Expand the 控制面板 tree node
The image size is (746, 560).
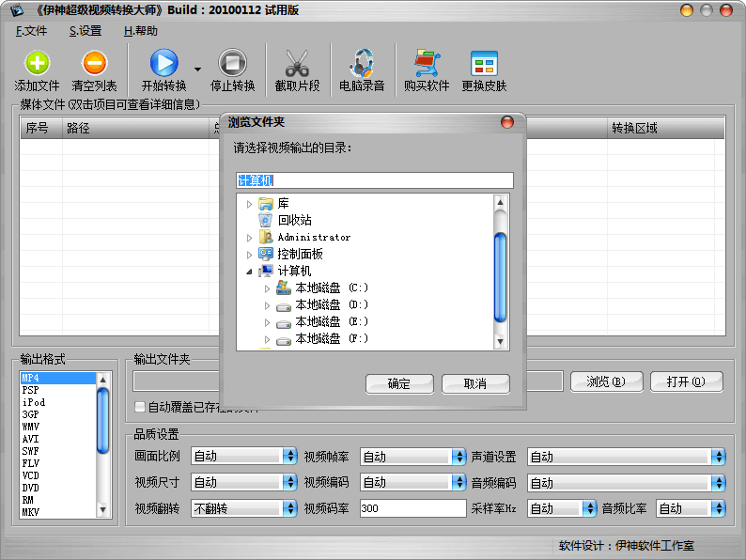click(x=249, y=255)
